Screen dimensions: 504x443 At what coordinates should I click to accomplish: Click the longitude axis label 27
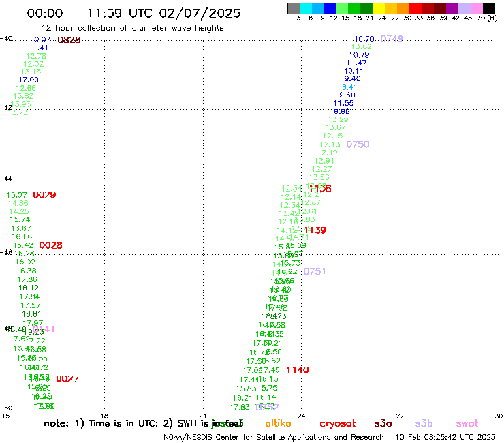(400, 416)
